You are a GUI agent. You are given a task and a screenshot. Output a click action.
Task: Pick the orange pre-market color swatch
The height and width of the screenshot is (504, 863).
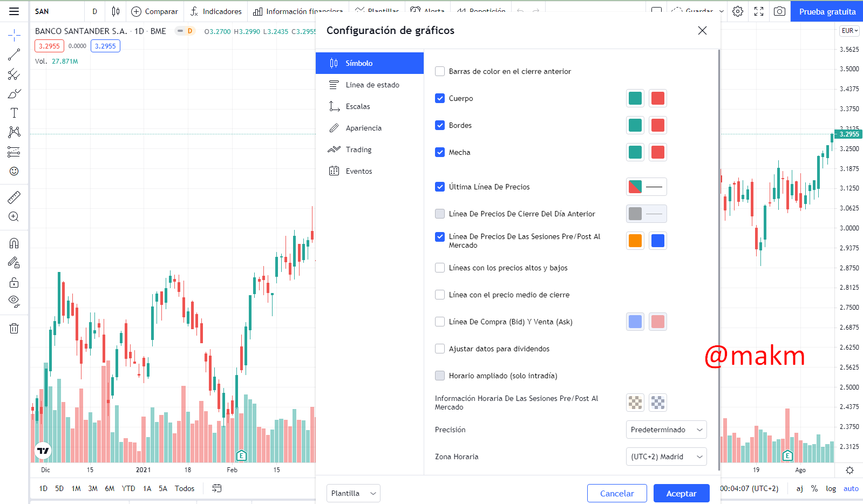(635, 241)
